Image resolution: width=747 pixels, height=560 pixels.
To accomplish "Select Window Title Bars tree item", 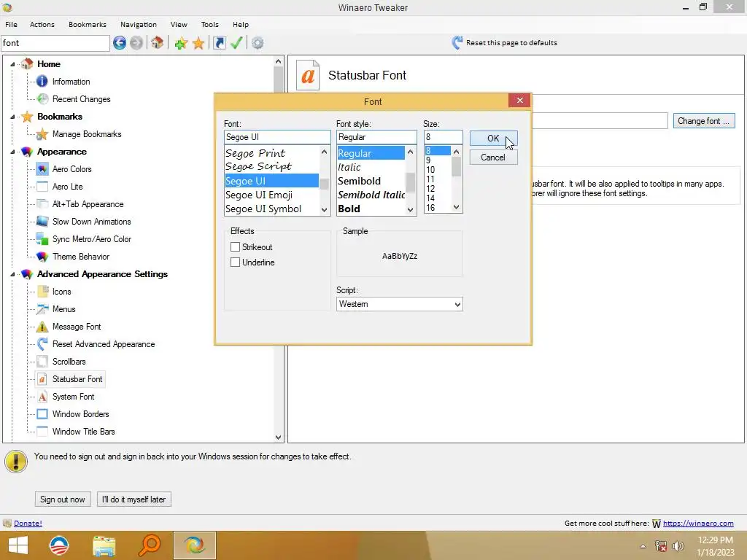I will tap(83, 432).
